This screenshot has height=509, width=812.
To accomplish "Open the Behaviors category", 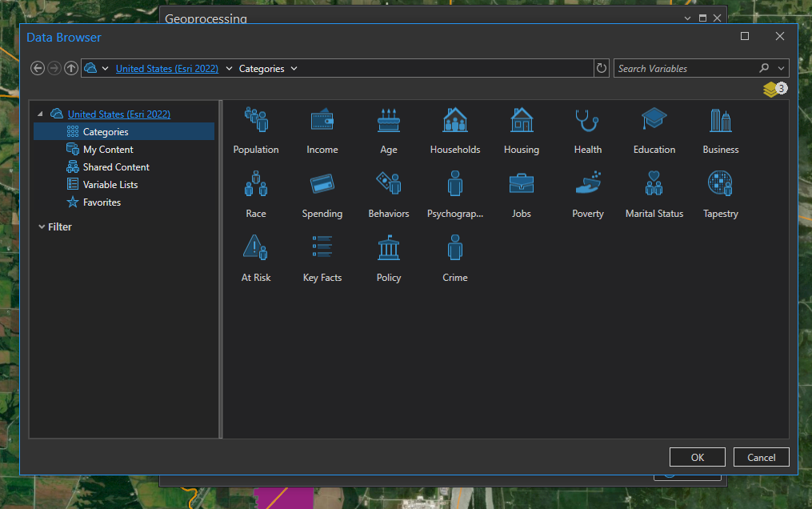I will (x=388, y=194).
